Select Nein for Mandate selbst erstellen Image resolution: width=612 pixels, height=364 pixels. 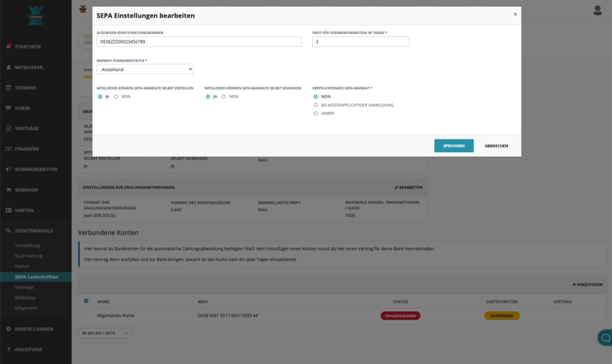[x=116, y=96]
